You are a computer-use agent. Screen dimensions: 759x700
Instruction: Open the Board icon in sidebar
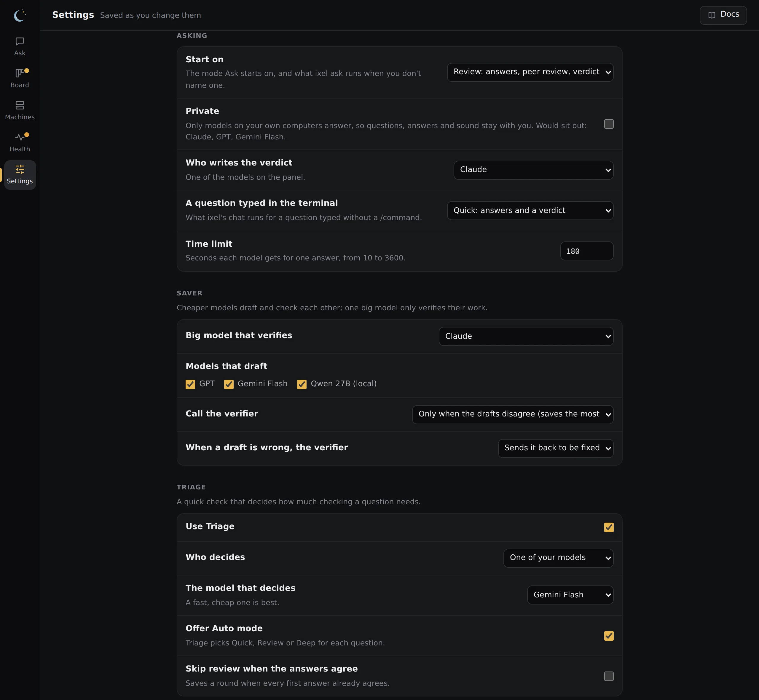pos(20,73)
